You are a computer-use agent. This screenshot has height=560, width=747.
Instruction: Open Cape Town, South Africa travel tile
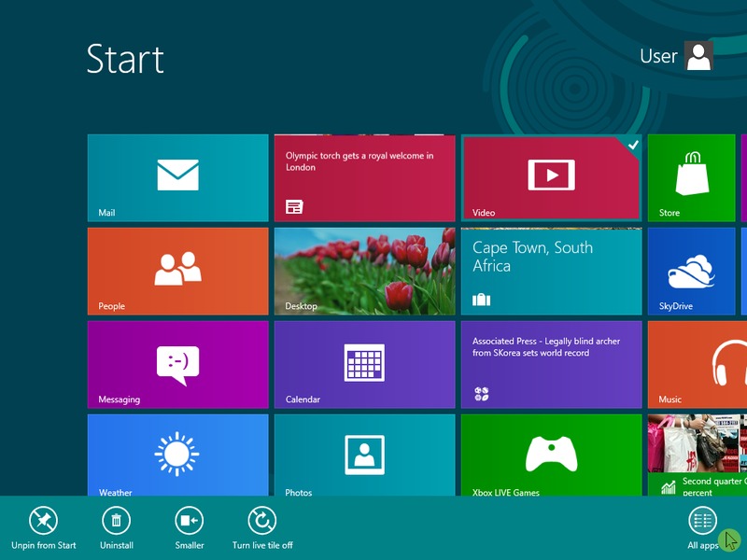(x=551, y=271)
